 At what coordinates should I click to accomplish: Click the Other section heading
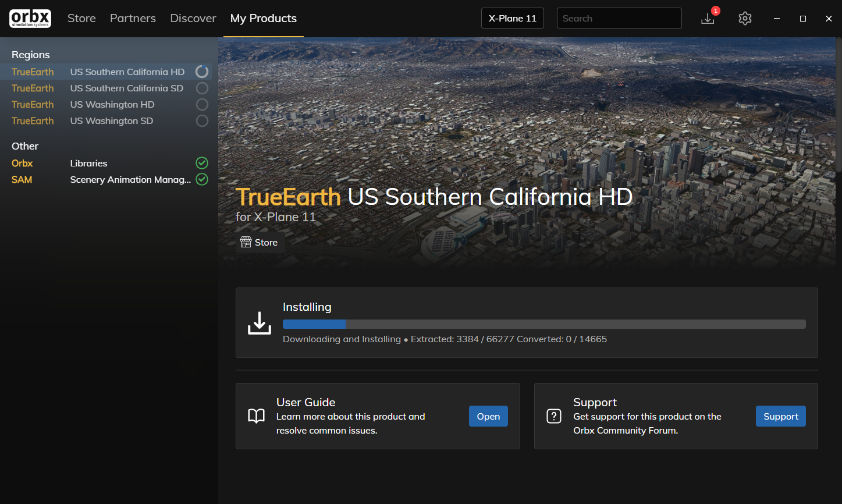click(25, 146)
